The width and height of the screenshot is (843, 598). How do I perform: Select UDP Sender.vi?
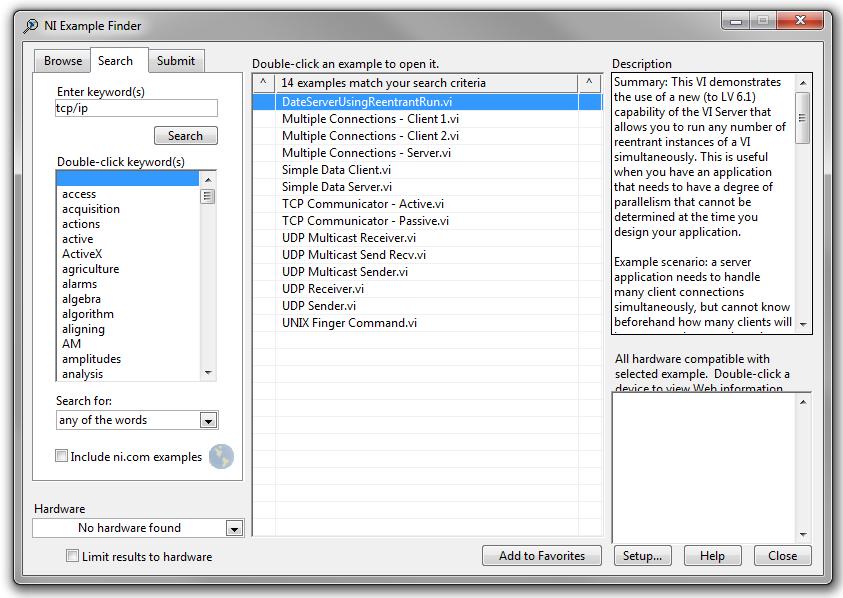427,305
